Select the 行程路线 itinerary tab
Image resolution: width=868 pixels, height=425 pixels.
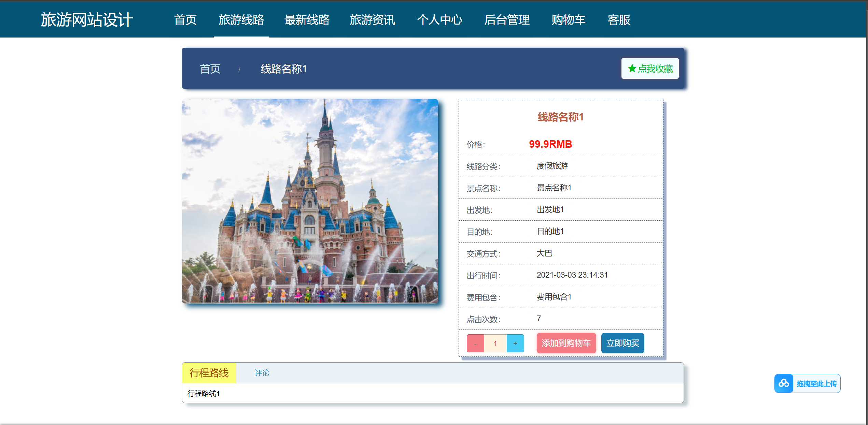point(209,373)
